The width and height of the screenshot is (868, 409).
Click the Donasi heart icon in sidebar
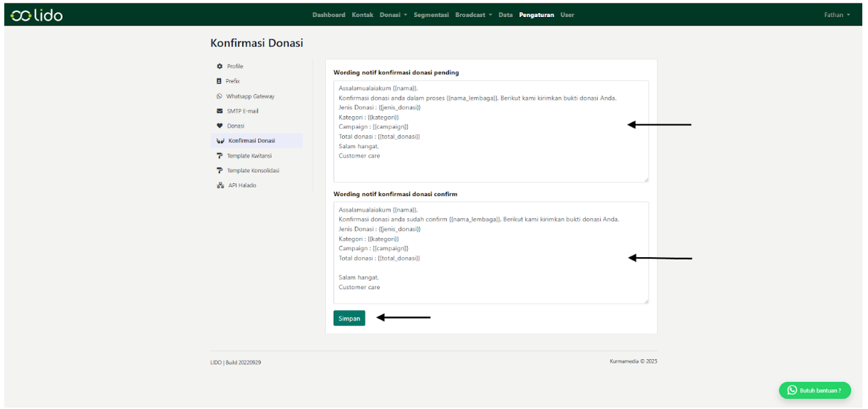(219, 126)
